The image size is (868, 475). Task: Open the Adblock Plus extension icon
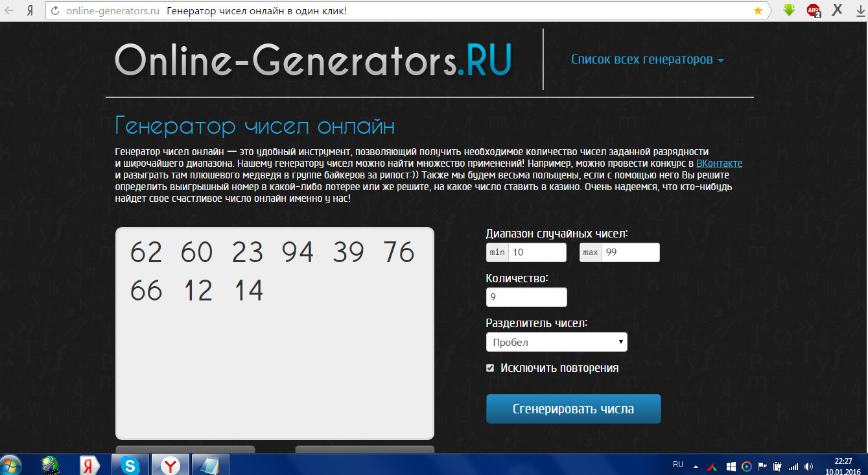813,10
